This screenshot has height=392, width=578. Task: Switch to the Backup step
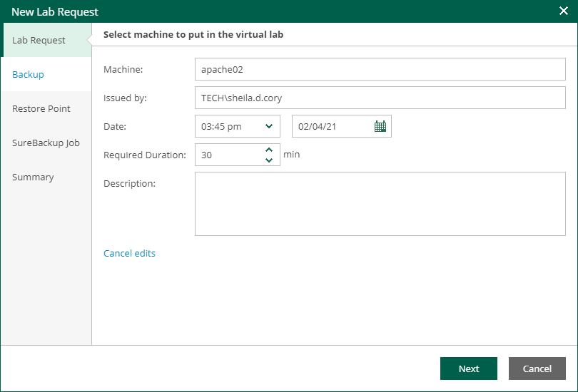pos(28,74)
